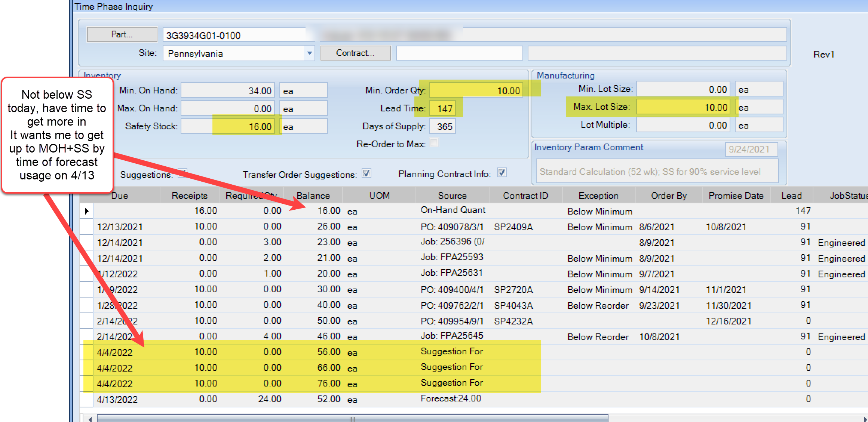This screenshot has height=422, width=868.
Task: Select the Job: FPA25593 source cell
Action: (x=452, y=258)
